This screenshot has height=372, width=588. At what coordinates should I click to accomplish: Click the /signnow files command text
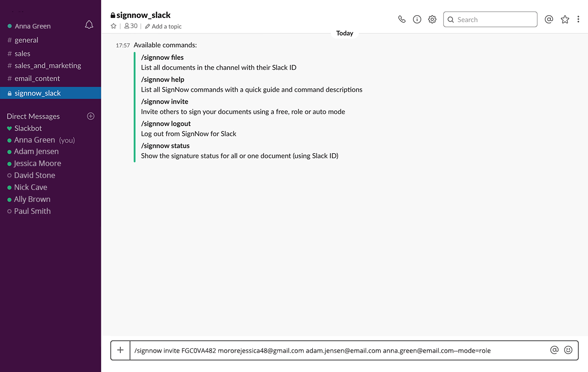(162, 57)
